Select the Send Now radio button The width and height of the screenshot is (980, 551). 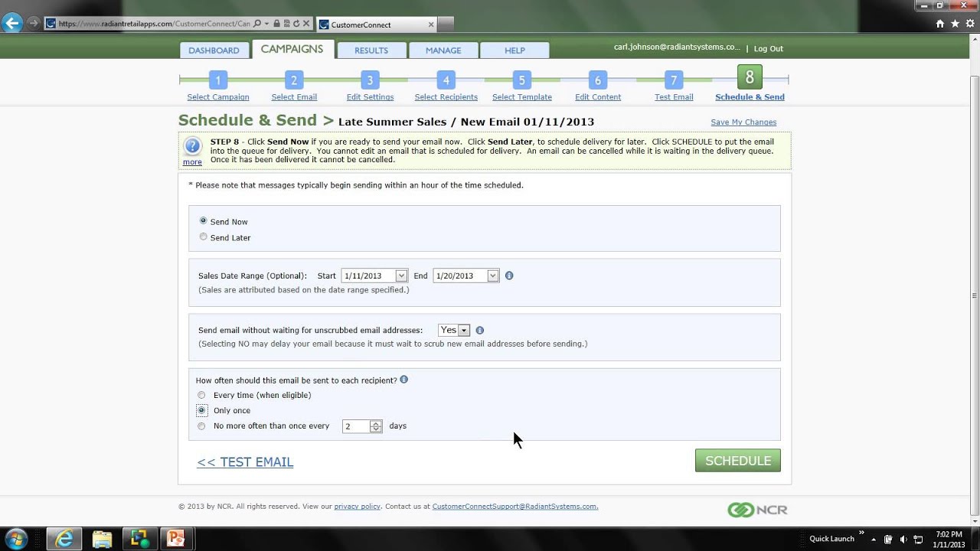point(203,220)
